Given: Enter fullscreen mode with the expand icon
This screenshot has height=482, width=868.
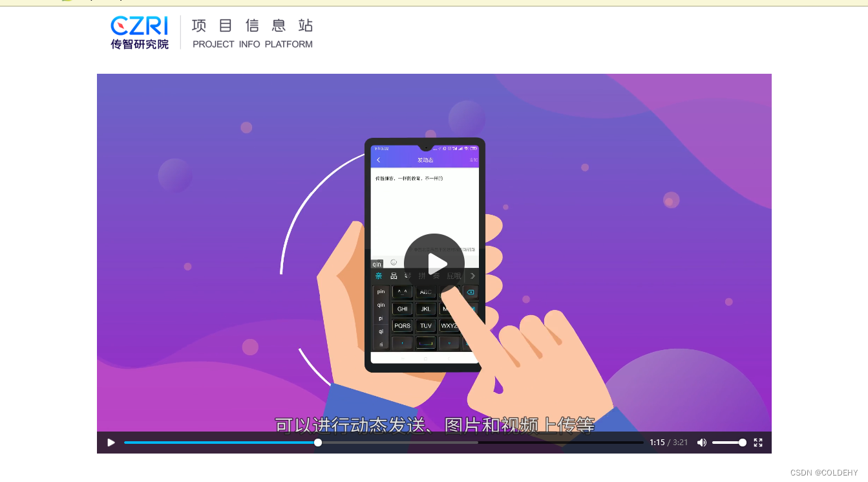Looking at the screenshot, I should point(758,443).
